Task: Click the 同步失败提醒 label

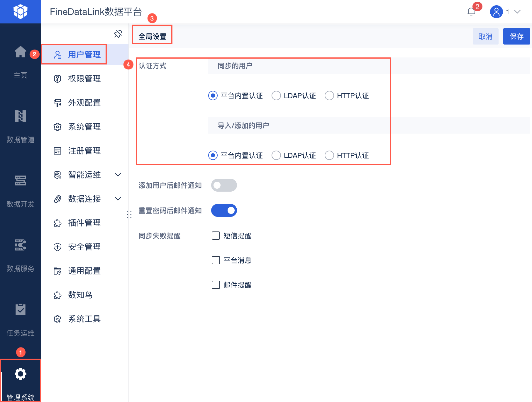Action: pyautogui.click(x=160, y=236)
